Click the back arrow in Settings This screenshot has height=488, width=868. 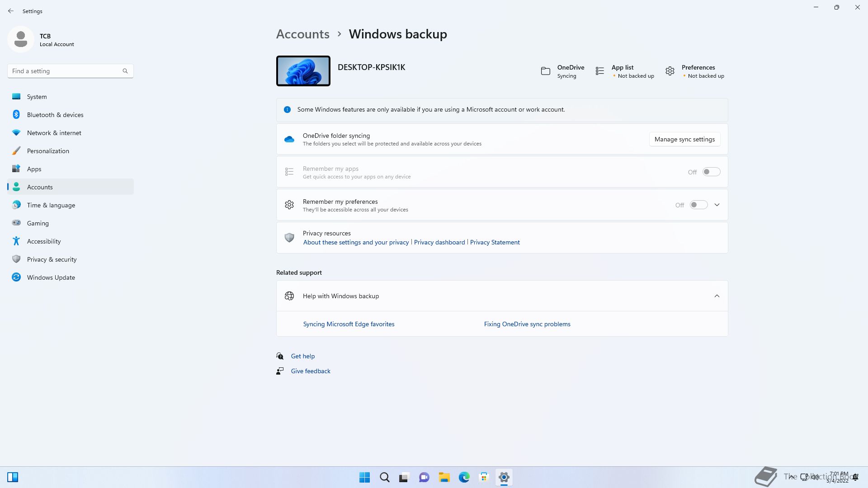pos(11,11)
